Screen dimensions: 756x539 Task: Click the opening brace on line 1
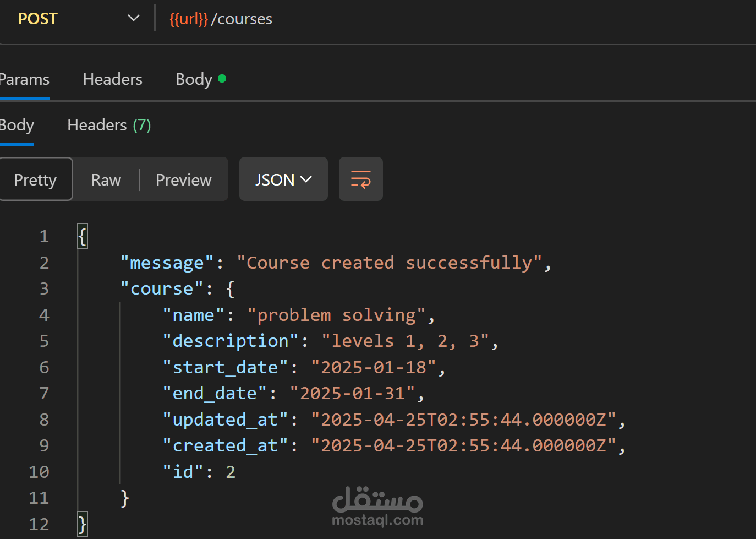click(x=83, y=237)
